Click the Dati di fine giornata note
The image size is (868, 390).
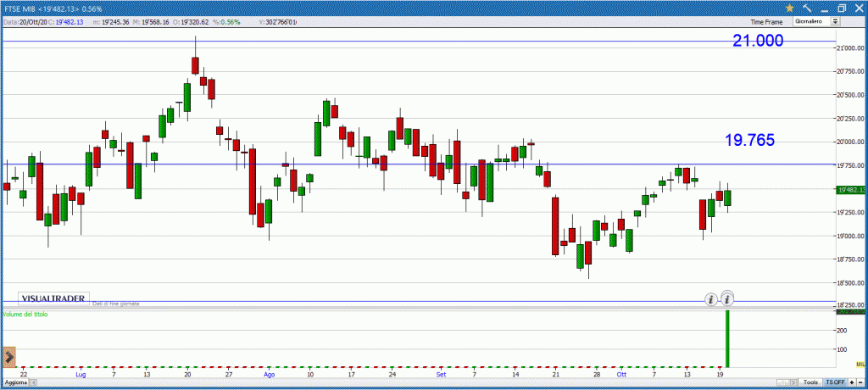click(x=115, y=304)
